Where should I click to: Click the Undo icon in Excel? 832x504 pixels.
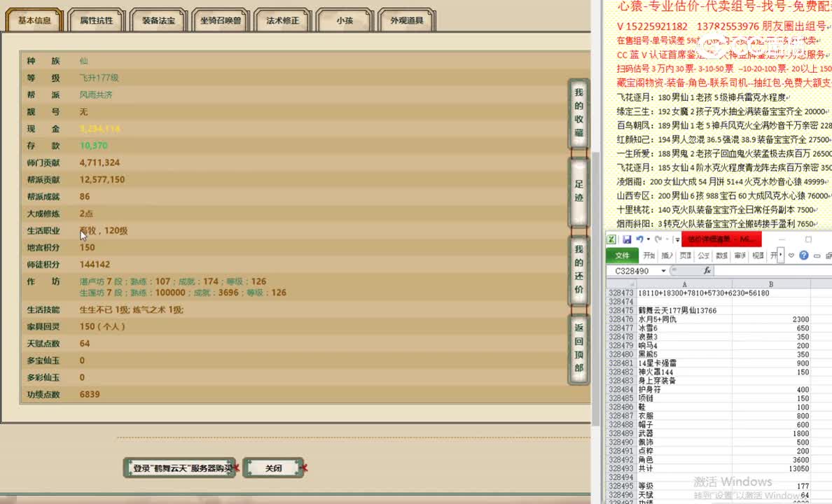tap(640, 239)
